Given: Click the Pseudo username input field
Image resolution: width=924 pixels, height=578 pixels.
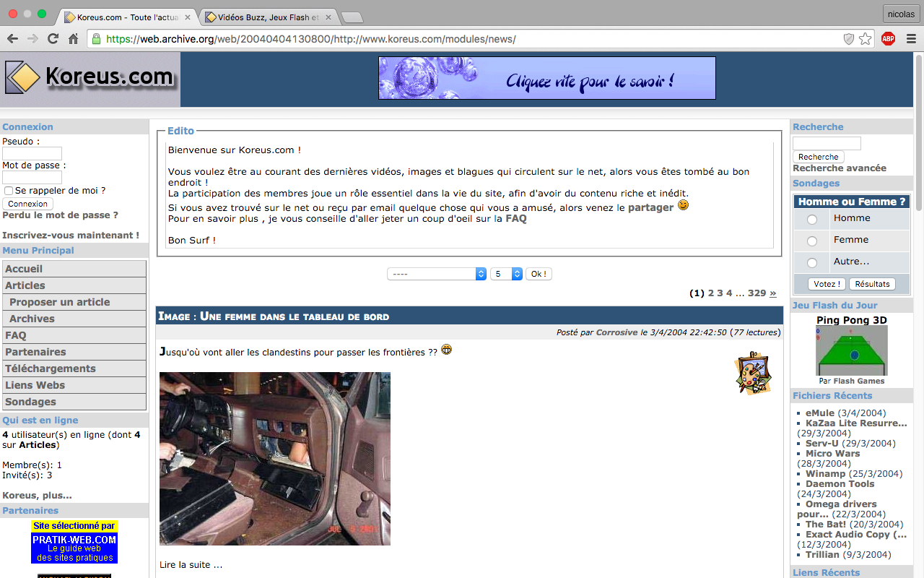Looking at the screenshot, I should coord(32,153).
